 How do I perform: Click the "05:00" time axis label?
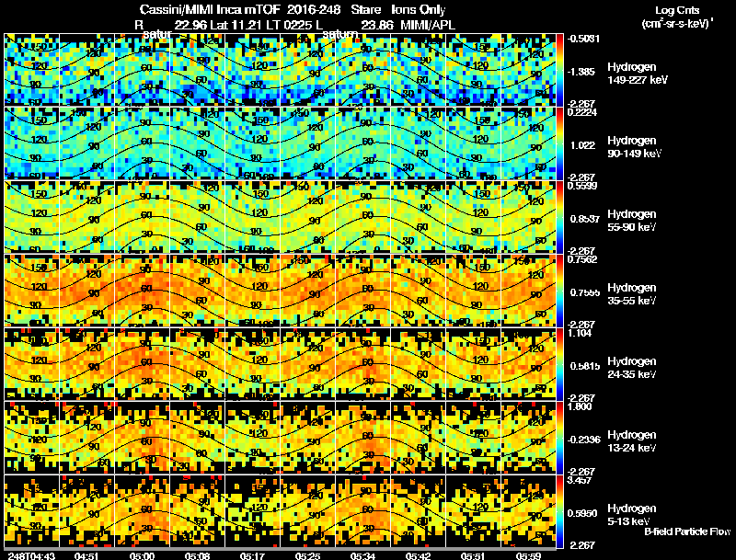(x=142, y=556)
